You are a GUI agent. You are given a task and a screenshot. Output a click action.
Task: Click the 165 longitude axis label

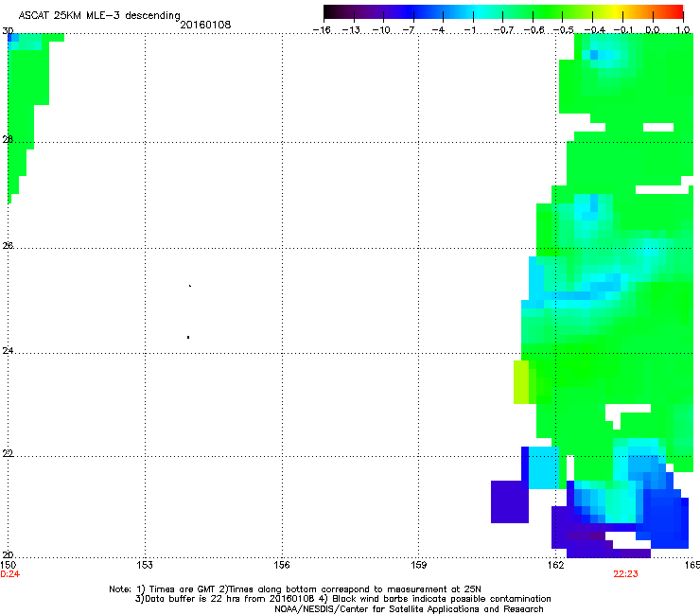tap(692, 565)
